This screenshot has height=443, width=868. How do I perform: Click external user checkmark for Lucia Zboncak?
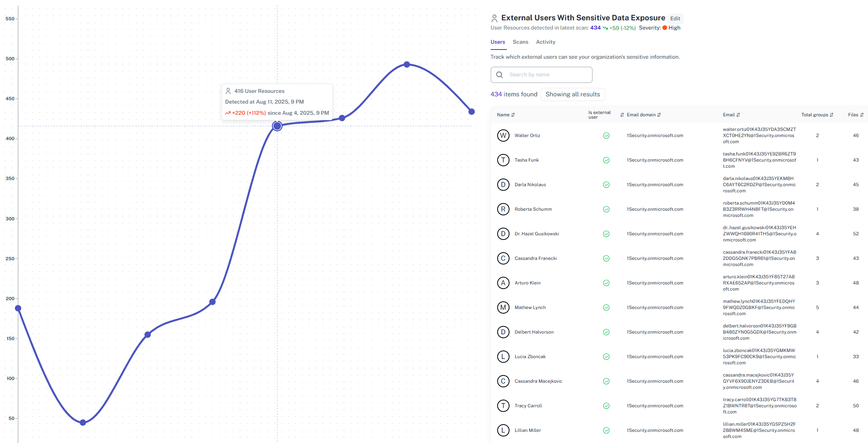pos(606,357)
